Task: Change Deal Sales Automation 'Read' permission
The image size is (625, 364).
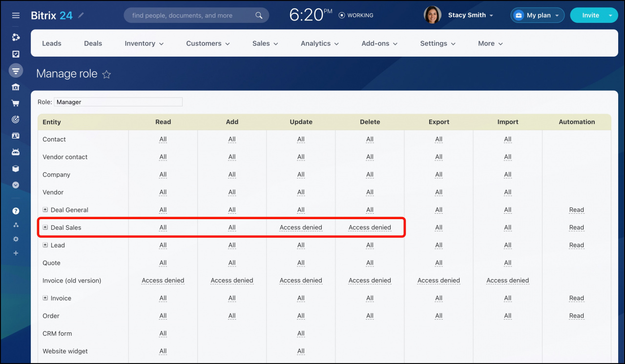Action: [x=577, y=227]
